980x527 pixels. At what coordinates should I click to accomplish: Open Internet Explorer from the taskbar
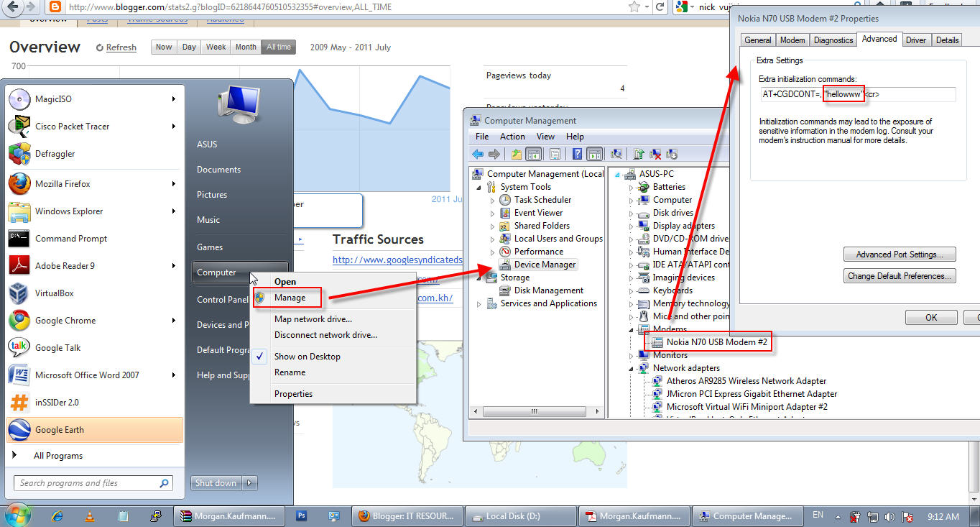(58, 515)
